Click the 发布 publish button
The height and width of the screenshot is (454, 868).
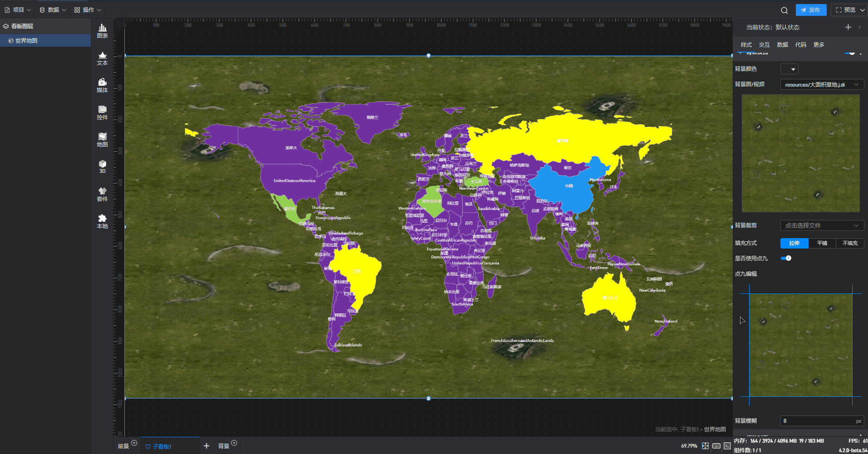pyautogui.click(x=810, y=10)
